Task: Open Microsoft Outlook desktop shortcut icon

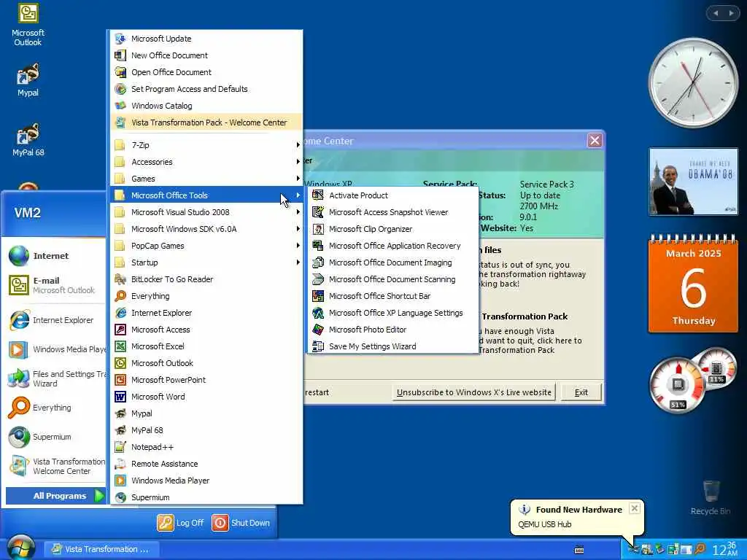Action: coord(28,13)
